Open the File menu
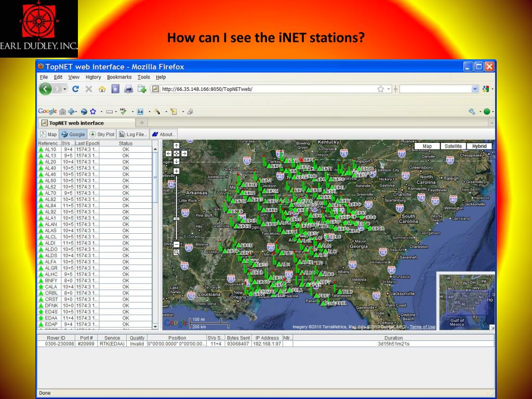The image size is (532, 399). point(44,77)
